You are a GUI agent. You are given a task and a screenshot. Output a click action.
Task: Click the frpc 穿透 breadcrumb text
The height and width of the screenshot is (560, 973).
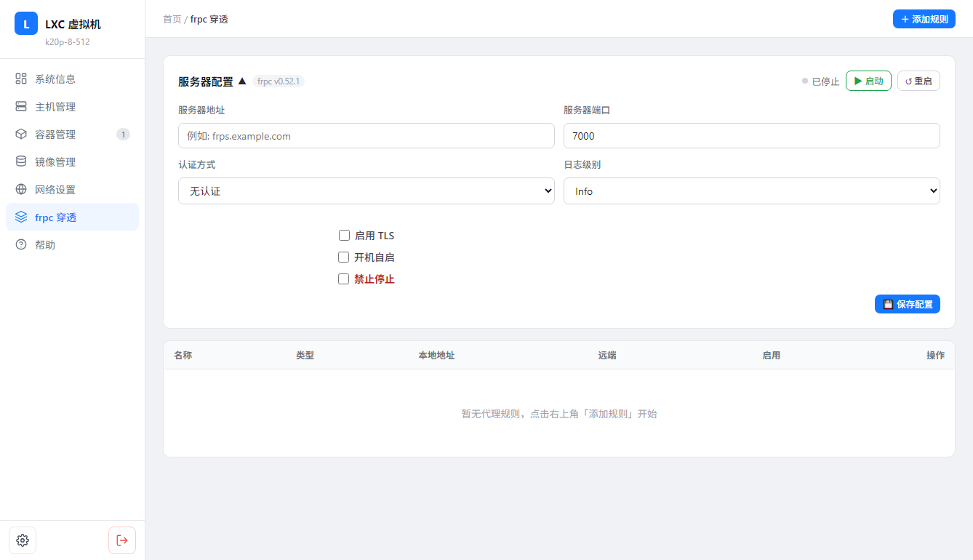[x=209, y=19]
